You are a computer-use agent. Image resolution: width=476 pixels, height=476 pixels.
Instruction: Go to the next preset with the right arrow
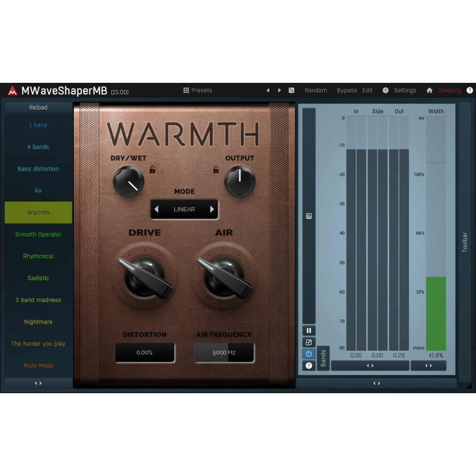point(279,90)
